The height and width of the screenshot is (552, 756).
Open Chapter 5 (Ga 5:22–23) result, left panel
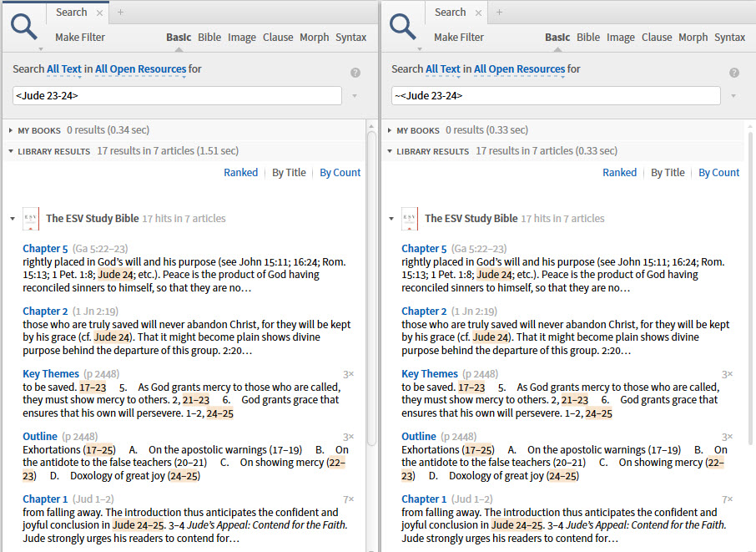tap(45, 249)
